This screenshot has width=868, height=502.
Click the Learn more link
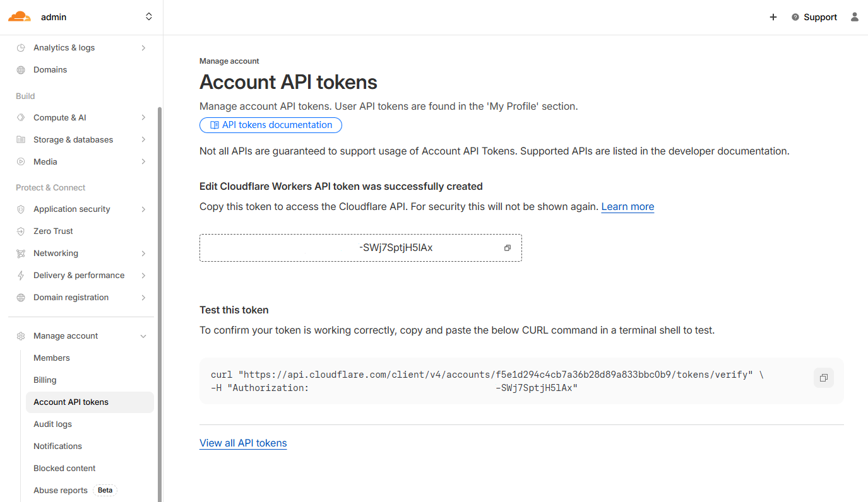[x=627, y=207]
